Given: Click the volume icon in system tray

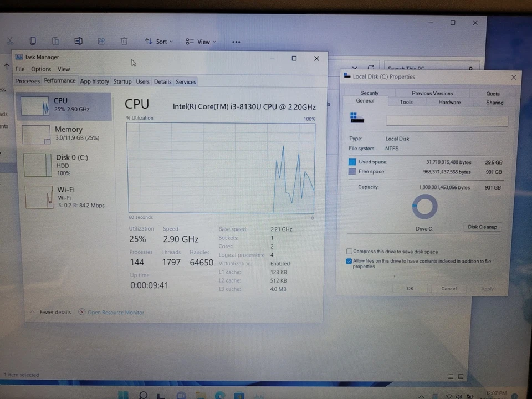Looking at the screenshot, I should [459, 396].
